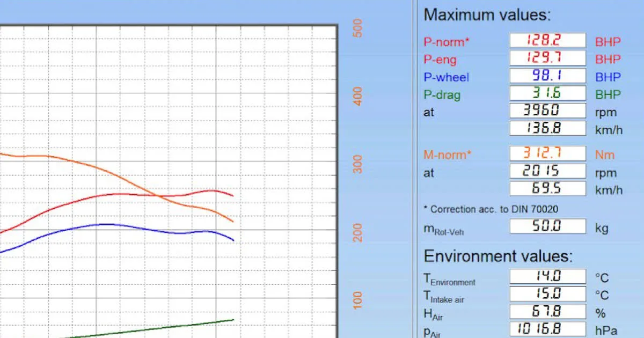Select the P-drag value 31.6 field
Image resolution: width=644 pixels, height=338 pixels.
(547, 93)
